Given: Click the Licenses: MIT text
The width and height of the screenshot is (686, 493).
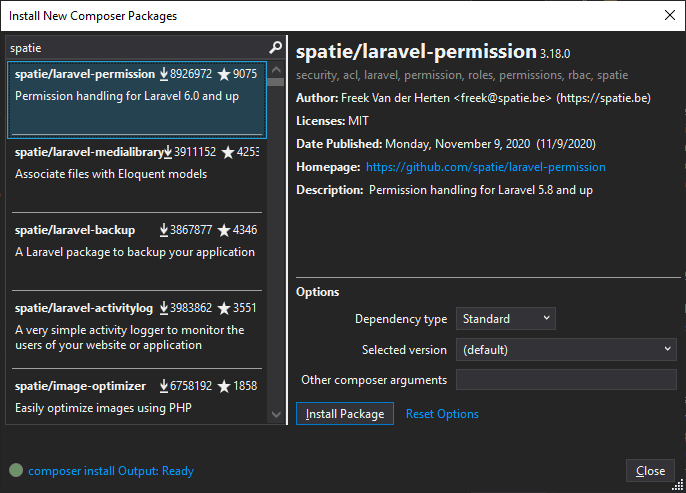Looking at the screenshot, I should 332,121.
